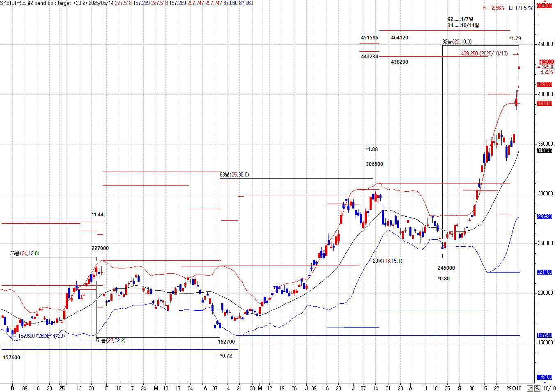The width and height of the screenshot is (556, 392).
Task: Select the black 343275 moving average price tag
Action: (x=545, y=151)
